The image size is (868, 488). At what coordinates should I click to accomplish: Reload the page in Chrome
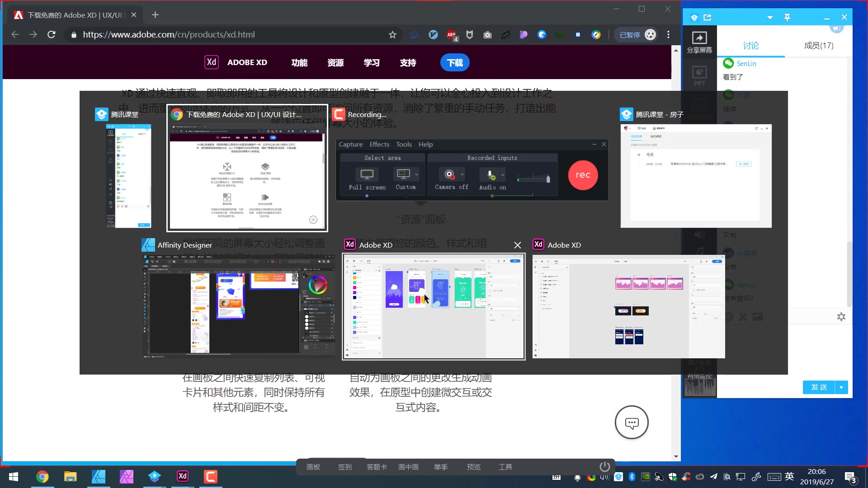52,34
